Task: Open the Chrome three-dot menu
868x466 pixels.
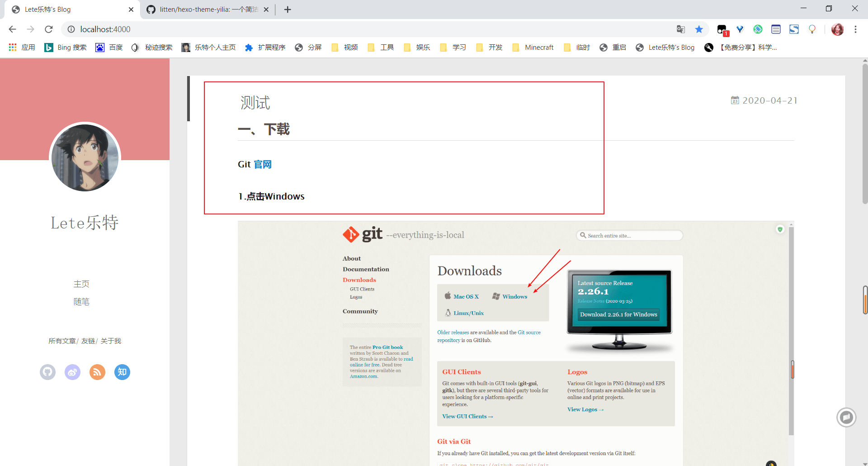Action: point(855,29)
